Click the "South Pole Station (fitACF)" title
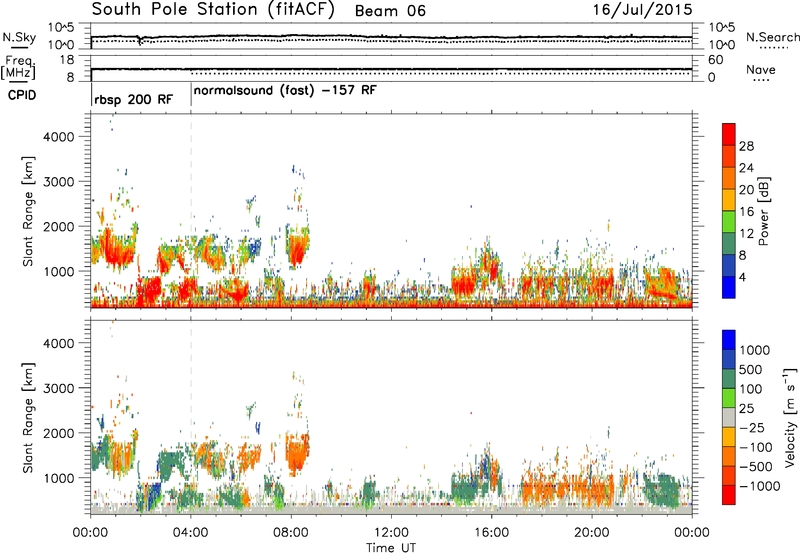Viewport: 800px width, 554px height. coord(213,10)
